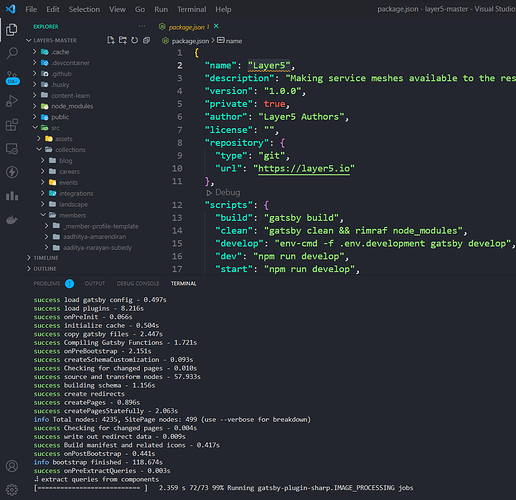Open the View menu
The height and width of the screenshot is (500, 516).
click(117, 9)
